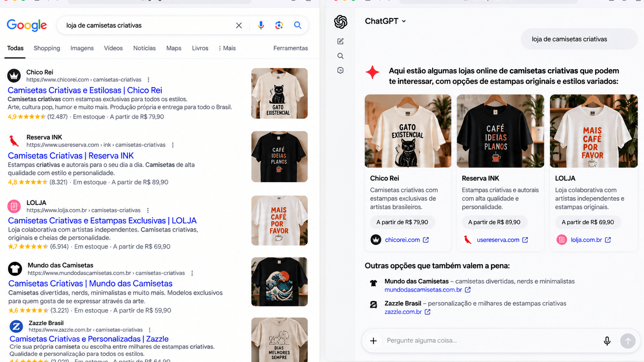Image resolution: width=644 pixels, height=362 pixels.
Task: Start Google voice search microphone
Action: [261, 25]
